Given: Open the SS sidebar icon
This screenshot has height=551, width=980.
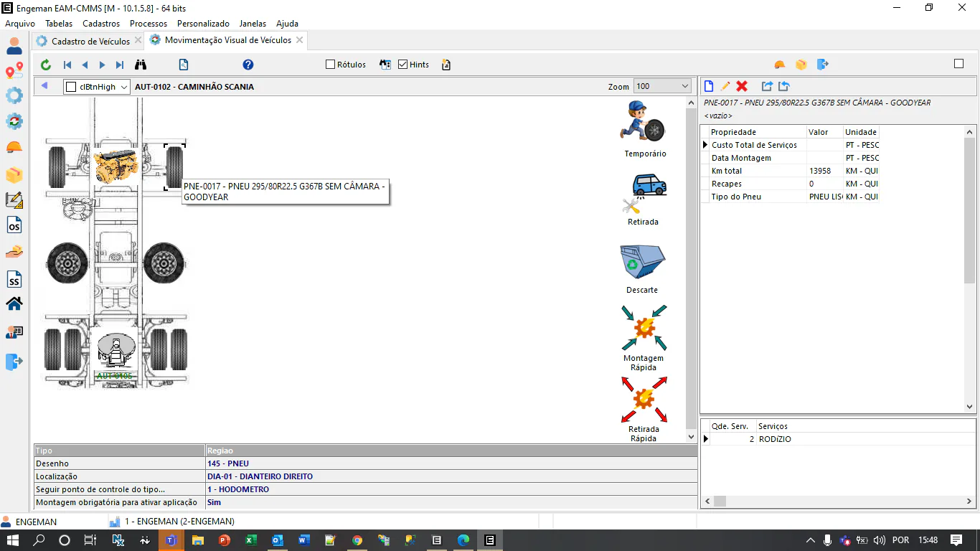Looking at the screenshot, I should (14, 280).
